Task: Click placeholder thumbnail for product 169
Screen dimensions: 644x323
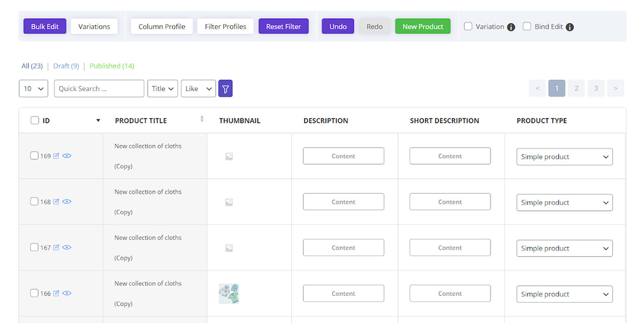Action: coord(229,157)
